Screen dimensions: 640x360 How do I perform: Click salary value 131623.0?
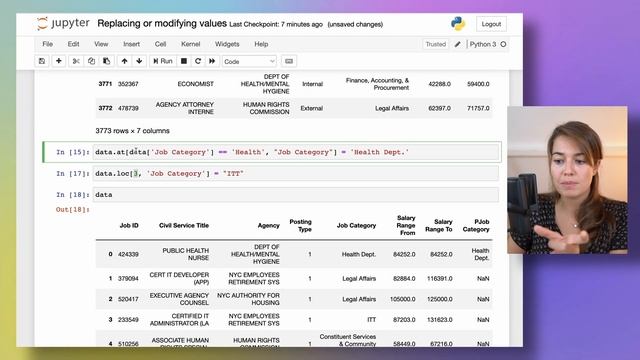[440, 320]
